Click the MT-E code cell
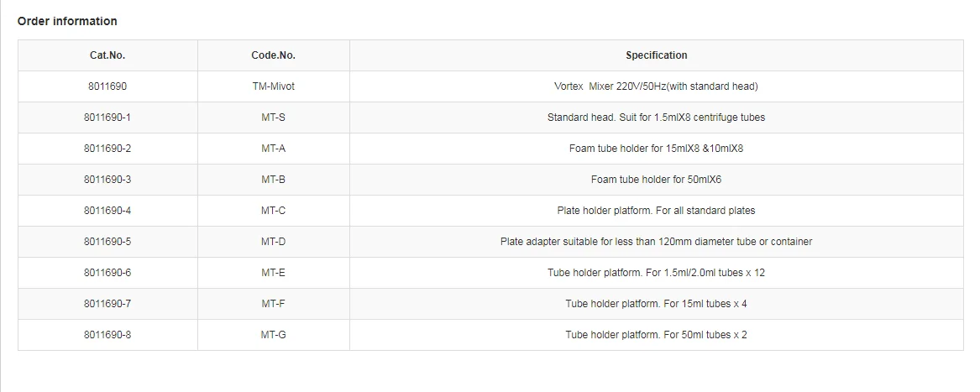Viewport: 980px width, 392px height. [x=273, y=273]
